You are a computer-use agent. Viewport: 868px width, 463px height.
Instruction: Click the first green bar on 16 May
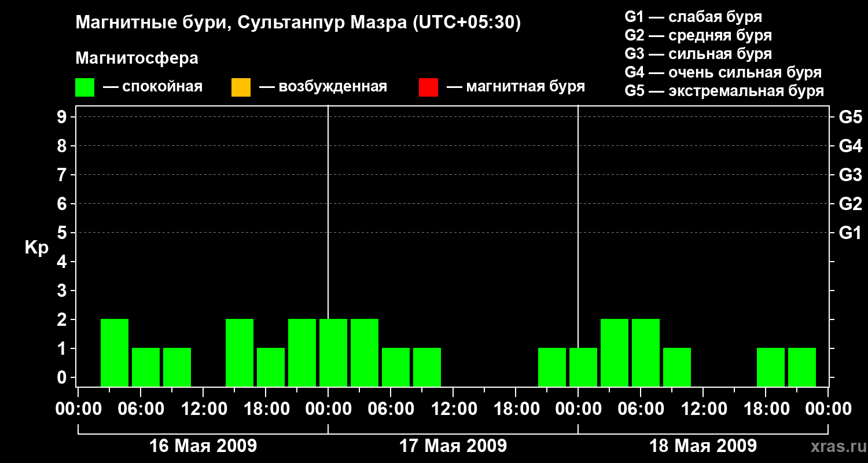coord(115,352)
